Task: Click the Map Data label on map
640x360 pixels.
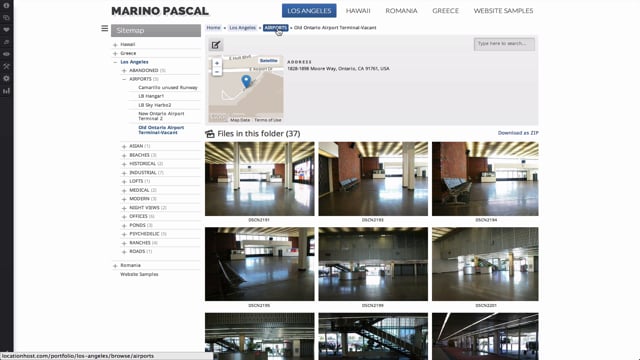Action: pyautogui.click(x=240, y=120)
